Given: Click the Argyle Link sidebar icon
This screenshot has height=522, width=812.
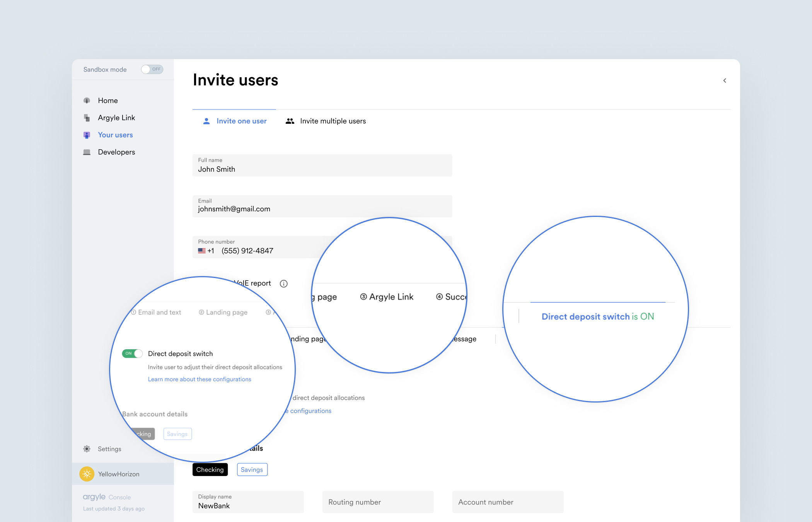Looking at the screenshot, I should pos(87,118).
